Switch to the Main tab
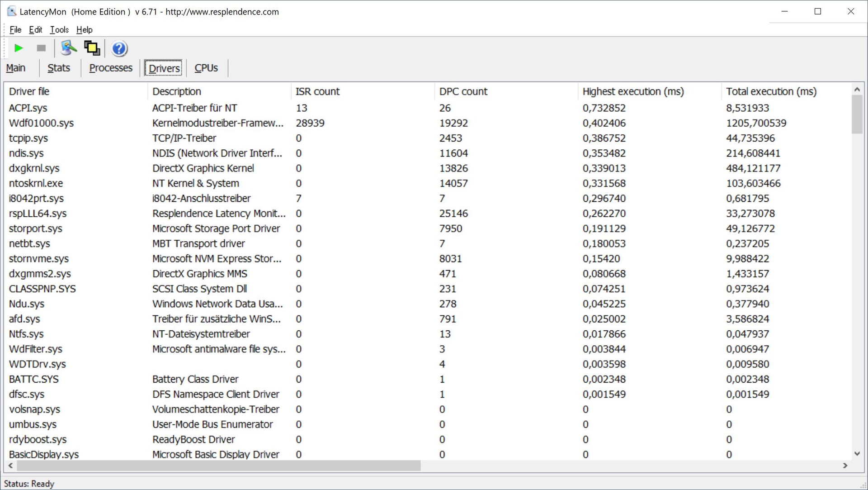Image resolution: width=868 pixels, height=490 pixels. (x=16, y=68)
